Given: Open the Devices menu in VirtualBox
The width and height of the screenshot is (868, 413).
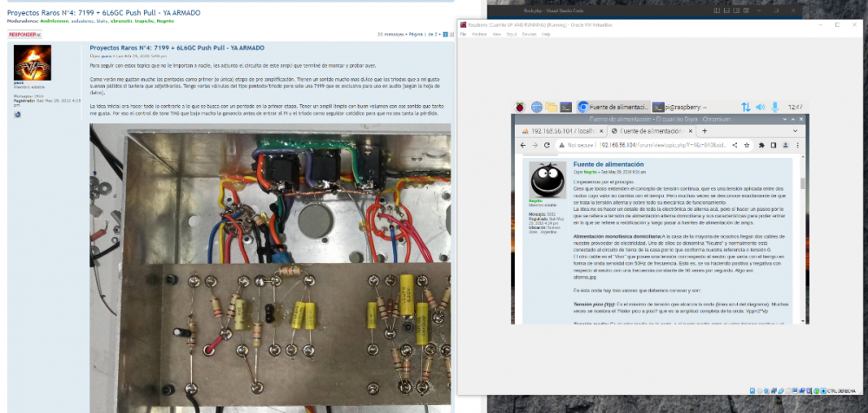Looking at the screenshot, I should [x=528, y=35].
